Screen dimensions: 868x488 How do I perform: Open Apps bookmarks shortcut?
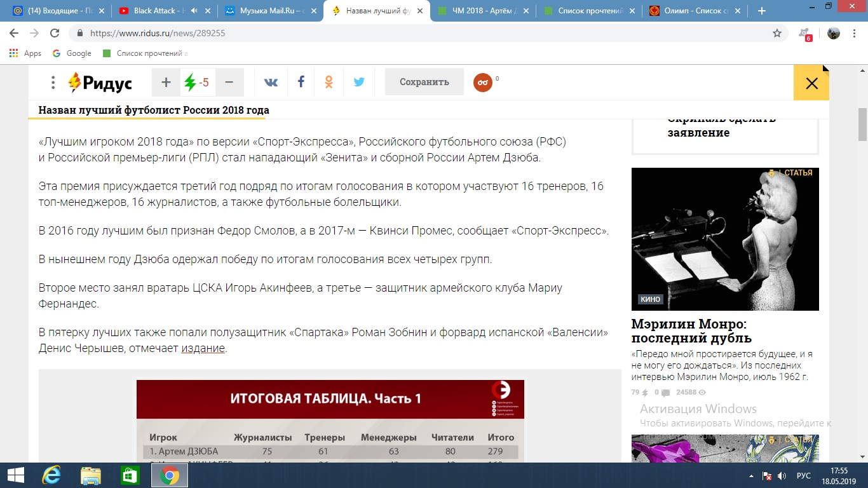25,53
